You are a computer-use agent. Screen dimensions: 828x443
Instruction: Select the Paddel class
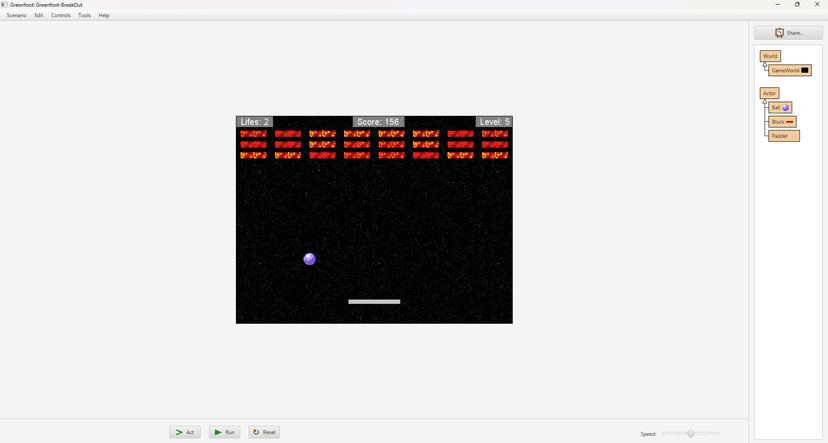[x=784, y=136]
